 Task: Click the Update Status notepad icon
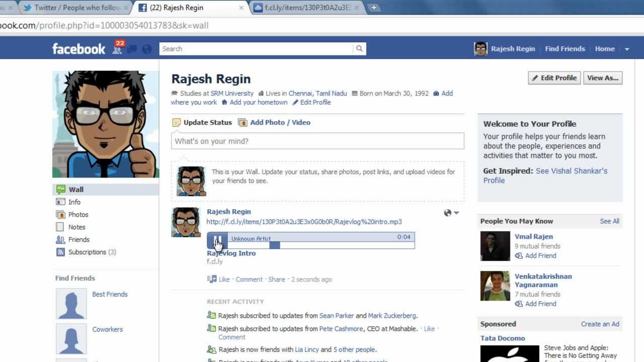point(177,123)
